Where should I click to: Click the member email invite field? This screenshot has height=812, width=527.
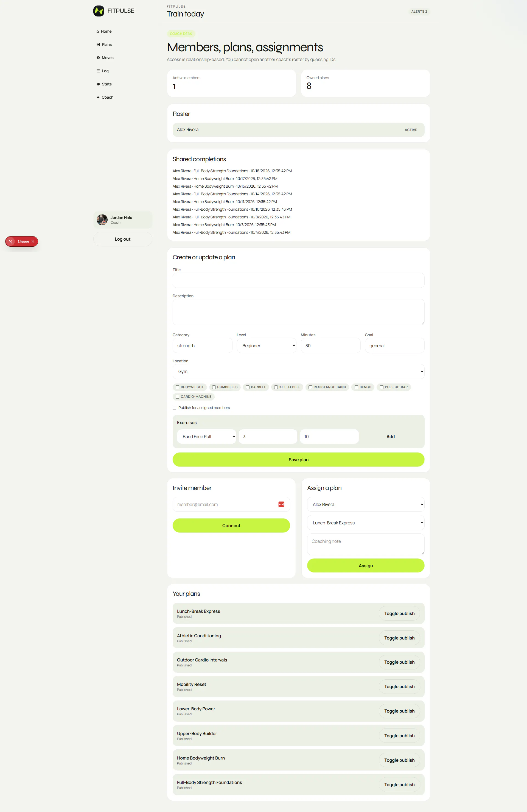231,504
